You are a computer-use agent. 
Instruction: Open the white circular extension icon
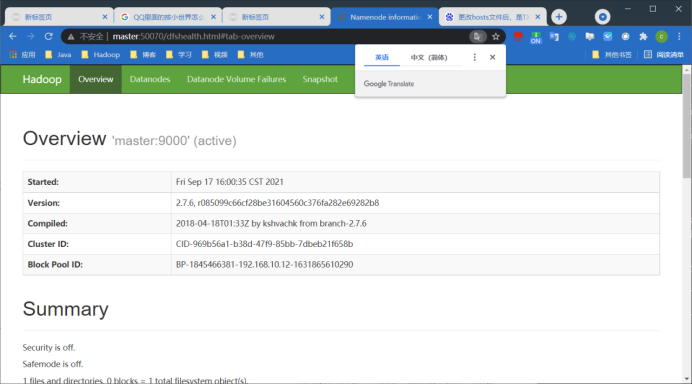click(625, 37)
